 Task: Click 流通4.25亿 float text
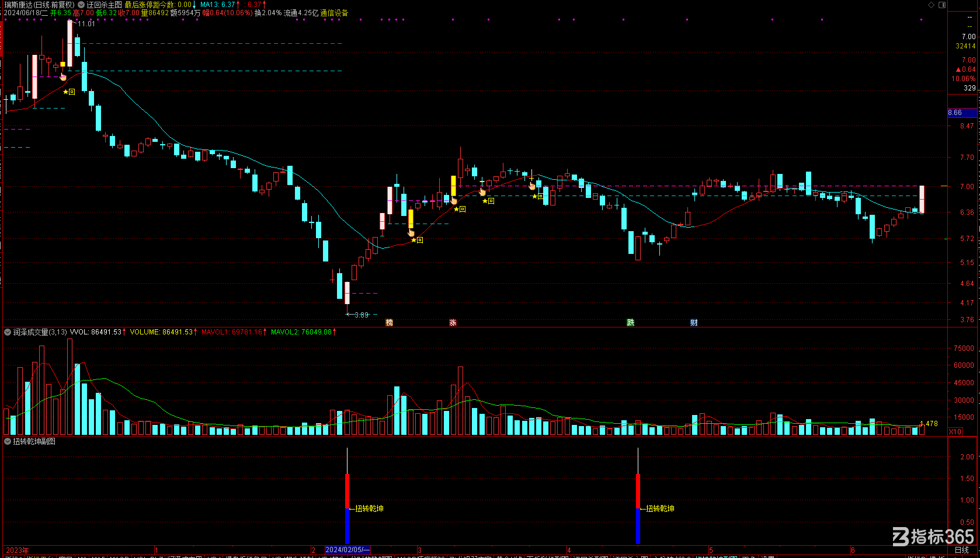[301, 13]
